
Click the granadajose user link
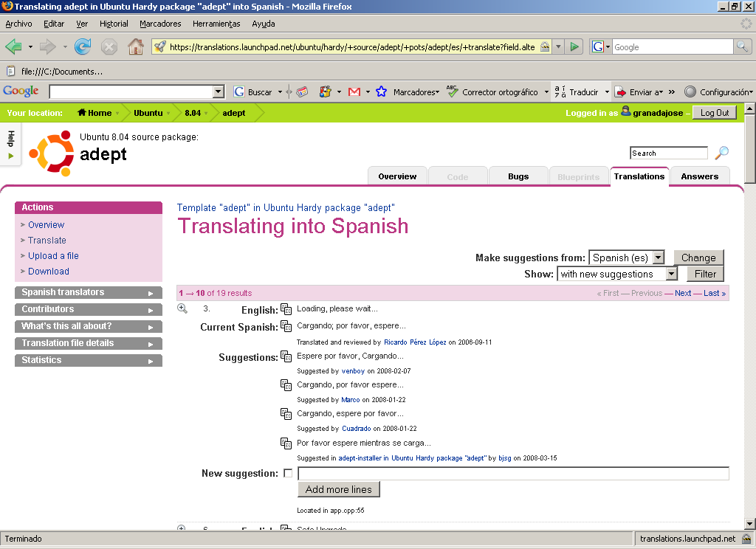[658, 113]
